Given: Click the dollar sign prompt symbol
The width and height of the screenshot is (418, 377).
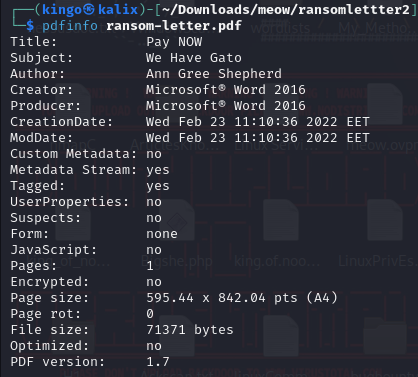Looking at the screenshot, I should pyautogui.click(x=30, y=26).
